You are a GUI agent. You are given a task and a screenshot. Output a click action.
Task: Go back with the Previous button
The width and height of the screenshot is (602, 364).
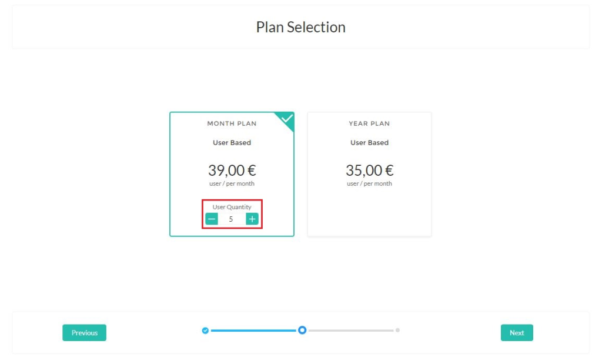pos(84,333)
